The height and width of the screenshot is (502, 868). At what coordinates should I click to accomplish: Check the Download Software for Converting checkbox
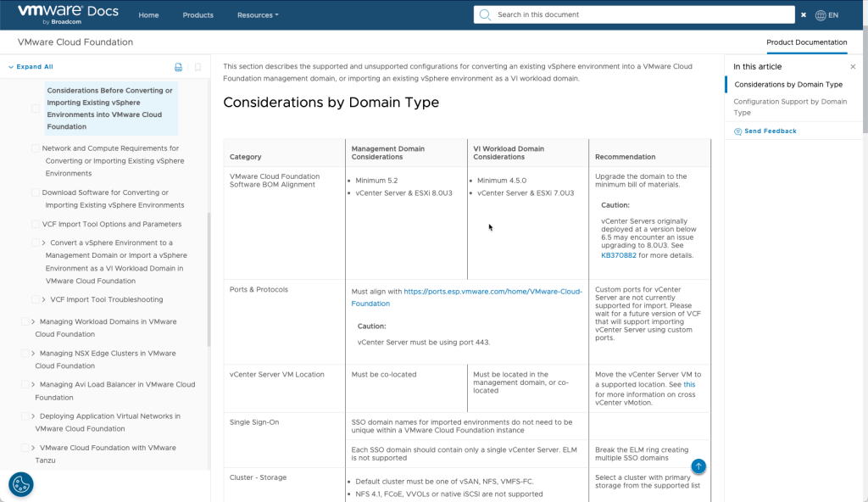pos(36,192)
